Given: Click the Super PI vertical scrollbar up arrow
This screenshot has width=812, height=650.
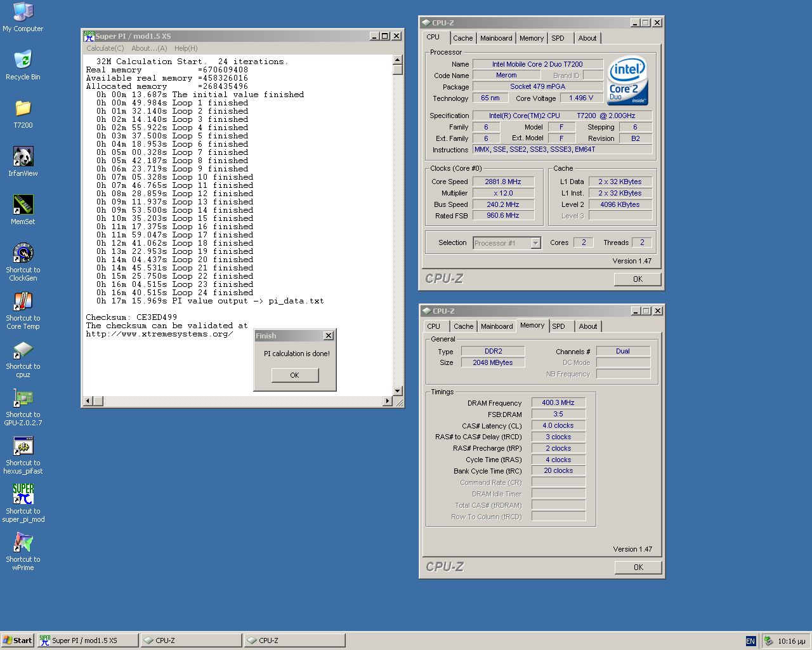Looking at the screenshot, I should pyautogui.click(x=398, y=60).
